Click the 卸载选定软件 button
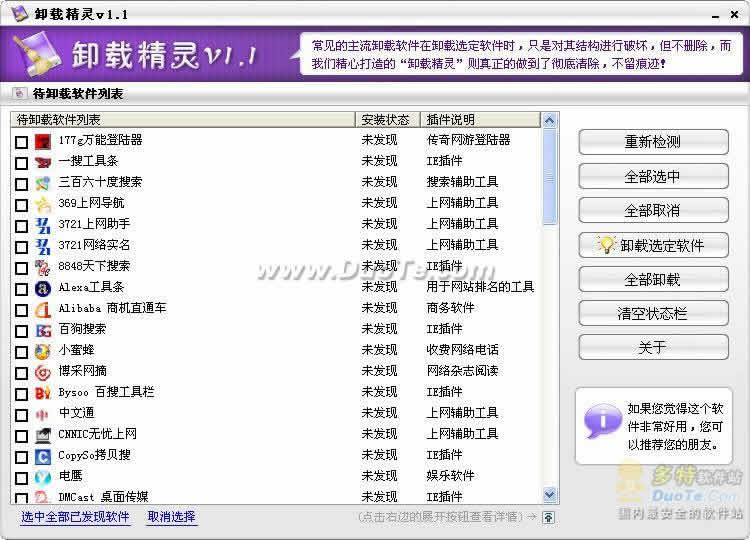The height and width of the screenshot is (540, 750). click(x=653, y=245)
